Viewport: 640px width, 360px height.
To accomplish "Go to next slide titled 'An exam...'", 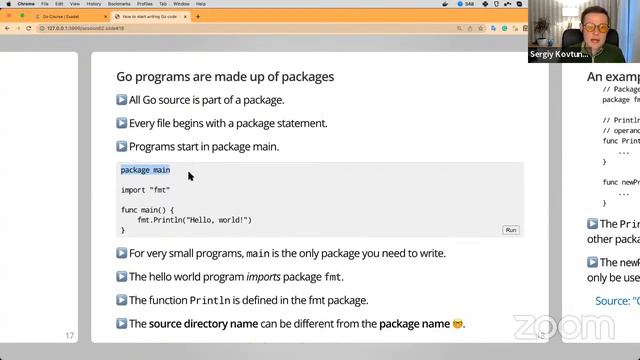I will [x=601, y=197].
